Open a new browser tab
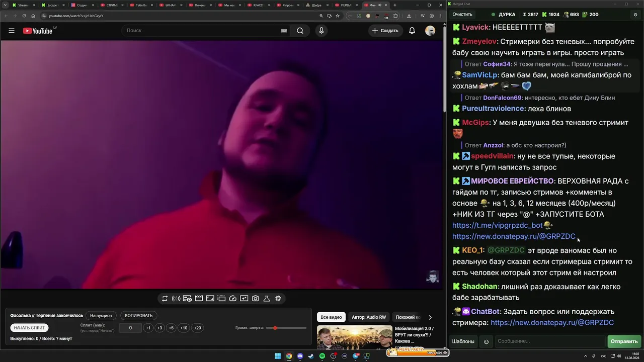 [x=394, y=5]
